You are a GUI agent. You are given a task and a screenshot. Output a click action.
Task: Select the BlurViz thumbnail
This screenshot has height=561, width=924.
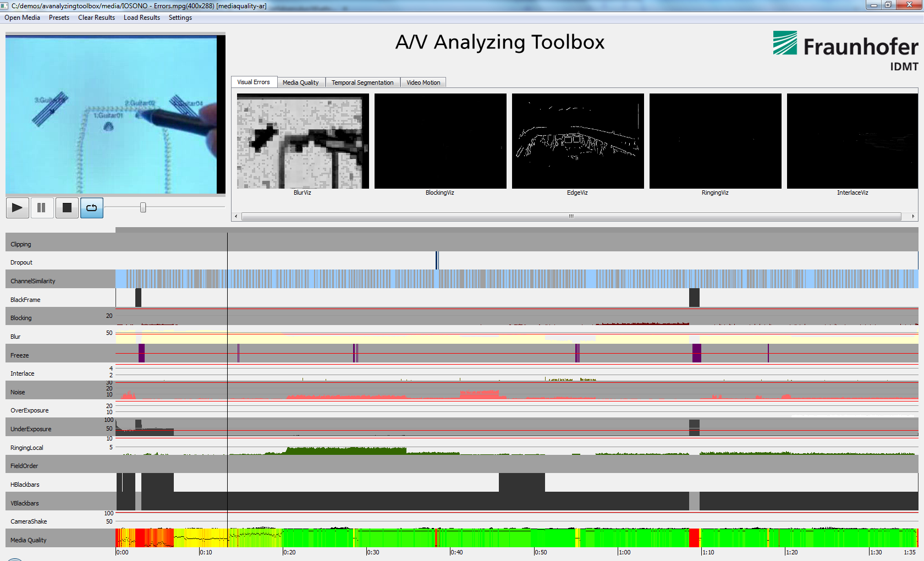303,141
